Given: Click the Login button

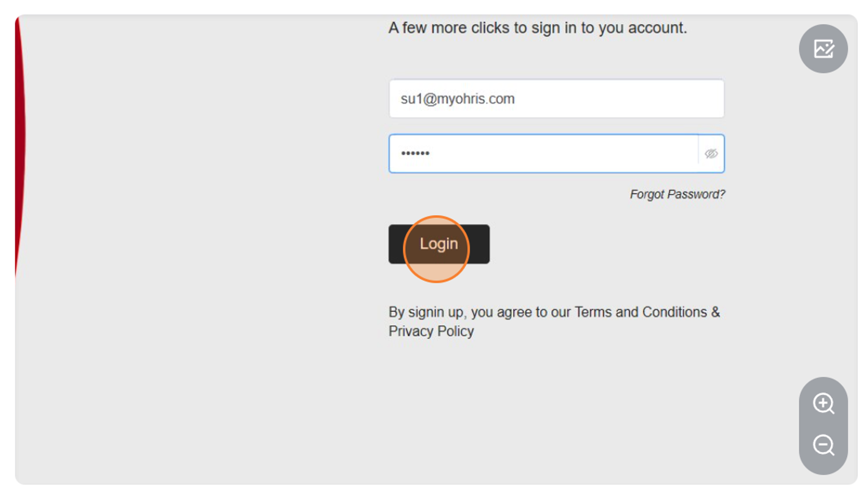Looking at the screenshot, I should point(439,244).
